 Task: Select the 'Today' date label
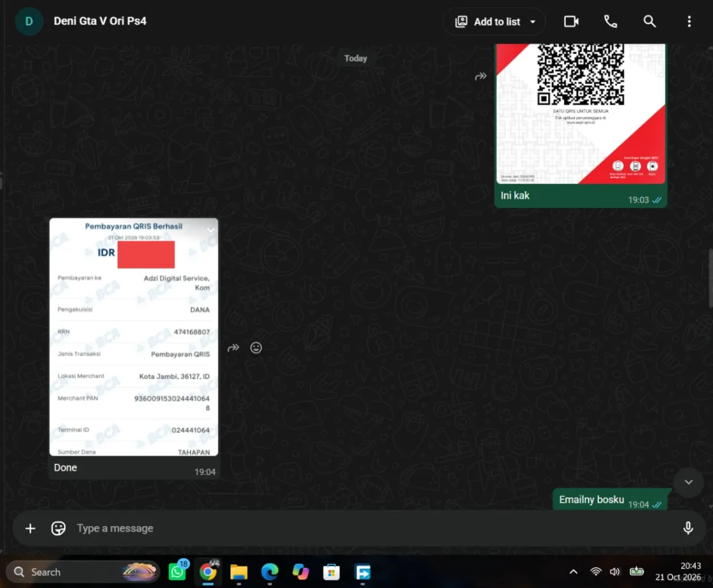point(356,58)
